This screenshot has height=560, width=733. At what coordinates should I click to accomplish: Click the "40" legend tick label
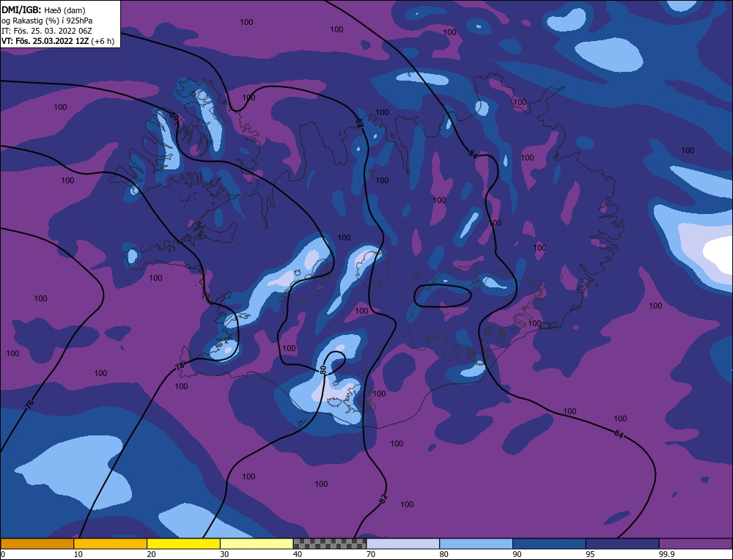[x=298, y=554]
